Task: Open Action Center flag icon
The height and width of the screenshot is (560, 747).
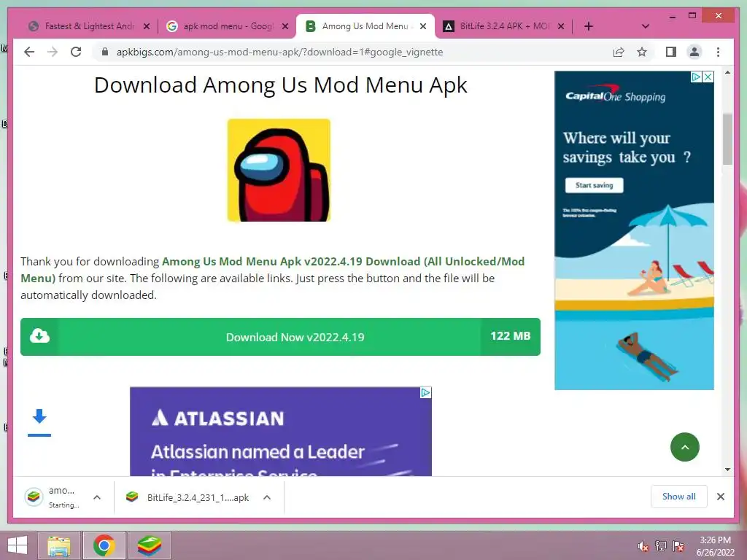Action: (x=678, y=545)
